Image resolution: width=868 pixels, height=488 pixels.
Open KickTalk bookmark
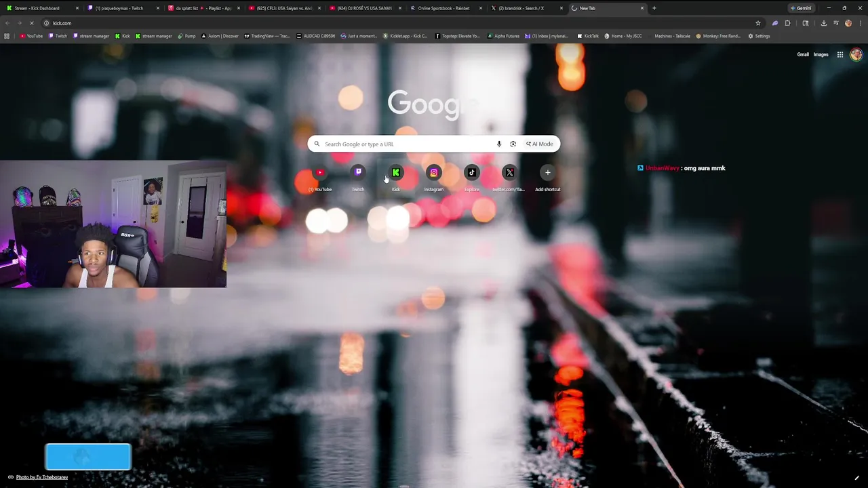[x=588, y=36]
